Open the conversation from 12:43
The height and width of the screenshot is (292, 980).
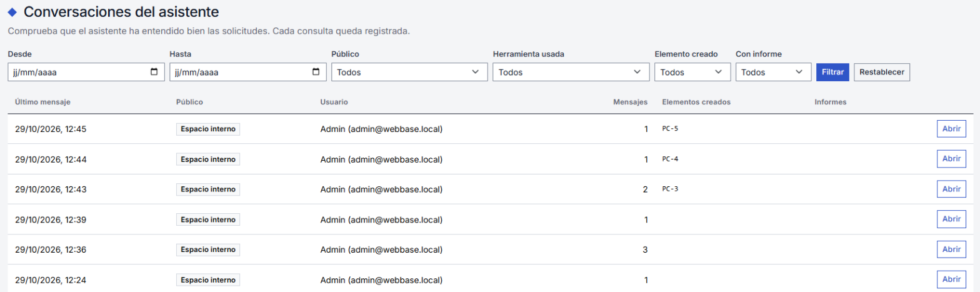click(951, 189)
